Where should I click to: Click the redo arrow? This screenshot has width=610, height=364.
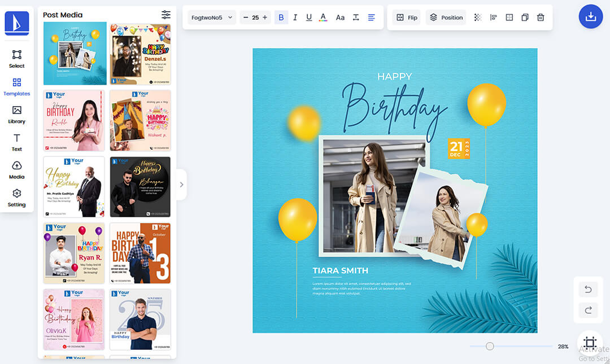[x=588, y=310]
